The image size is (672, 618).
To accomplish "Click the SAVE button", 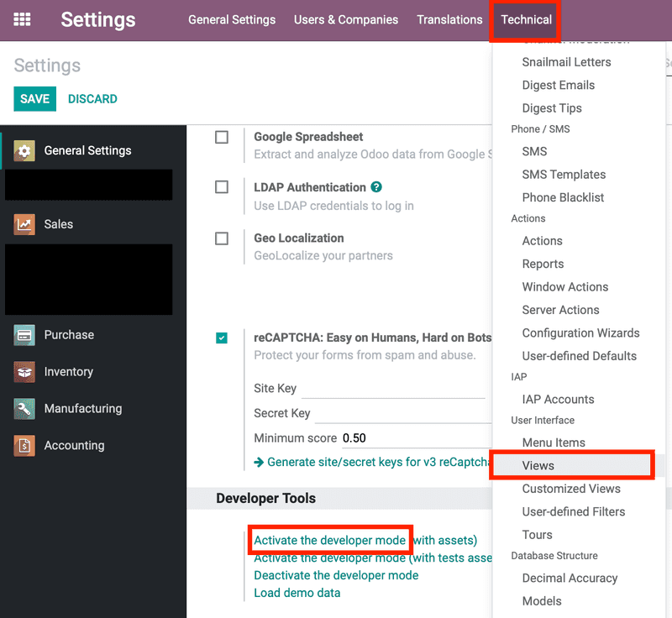I will coord(34,99).
